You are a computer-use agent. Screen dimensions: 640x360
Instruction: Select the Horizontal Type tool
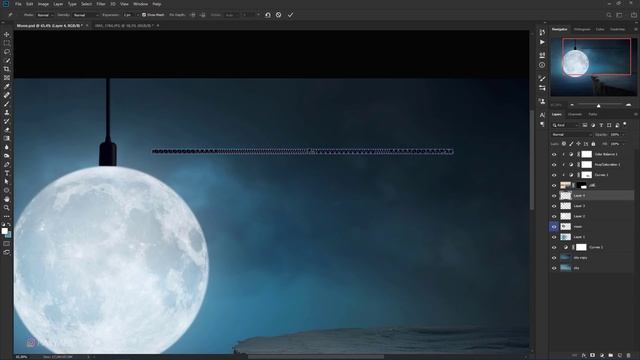coord(7,173)
